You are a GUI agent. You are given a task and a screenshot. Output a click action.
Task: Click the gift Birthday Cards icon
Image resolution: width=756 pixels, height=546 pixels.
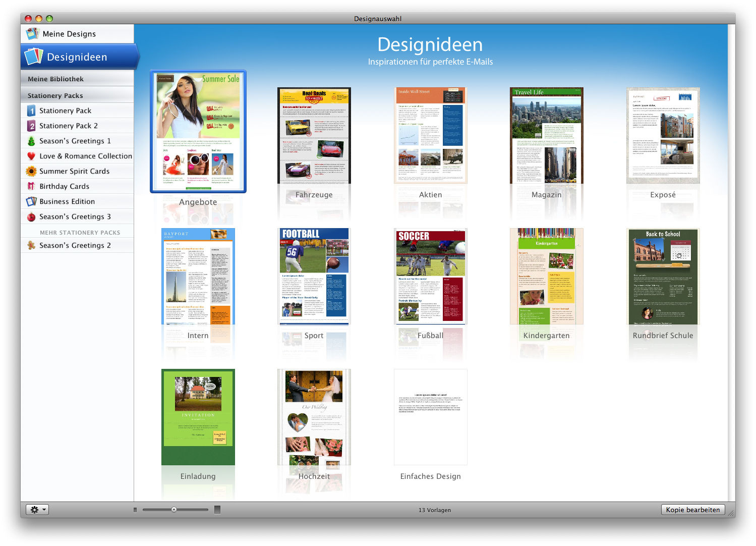tap(31, 186)
